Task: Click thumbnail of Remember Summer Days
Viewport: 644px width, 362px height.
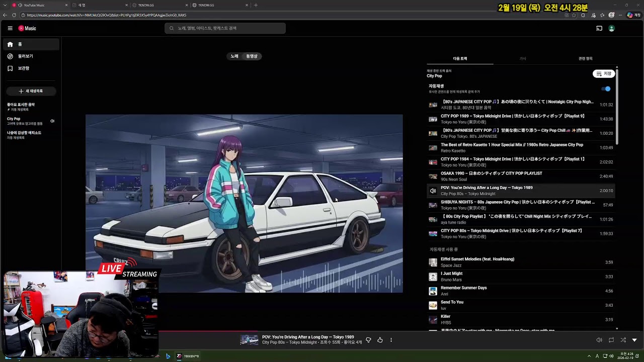Action: coord(433,291)
